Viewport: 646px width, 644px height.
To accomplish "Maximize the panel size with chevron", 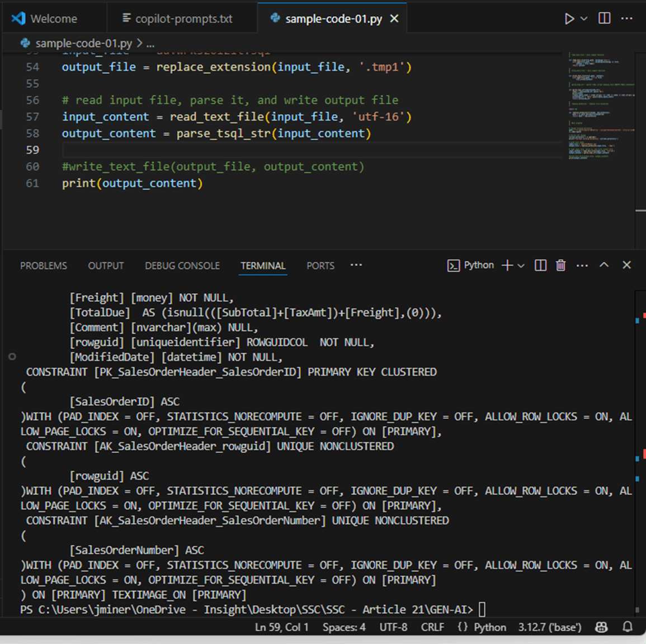I will click(x=604, y=265).
